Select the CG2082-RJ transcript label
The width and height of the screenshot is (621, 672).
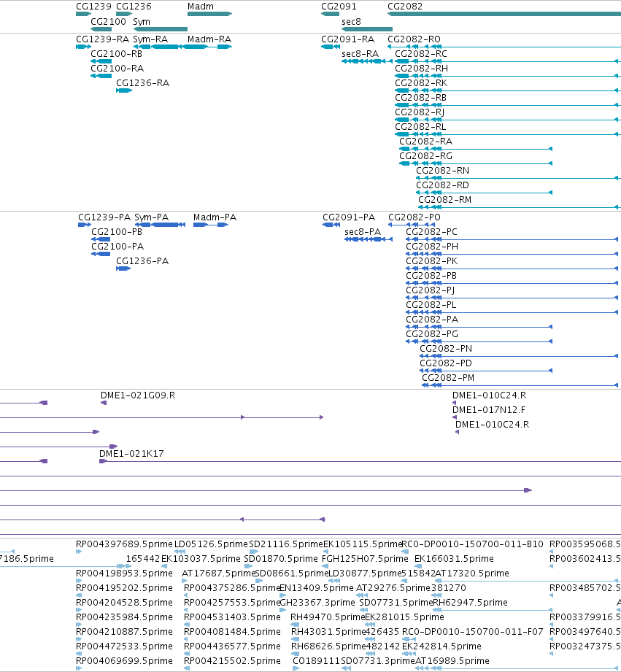(x=419, y=112)
